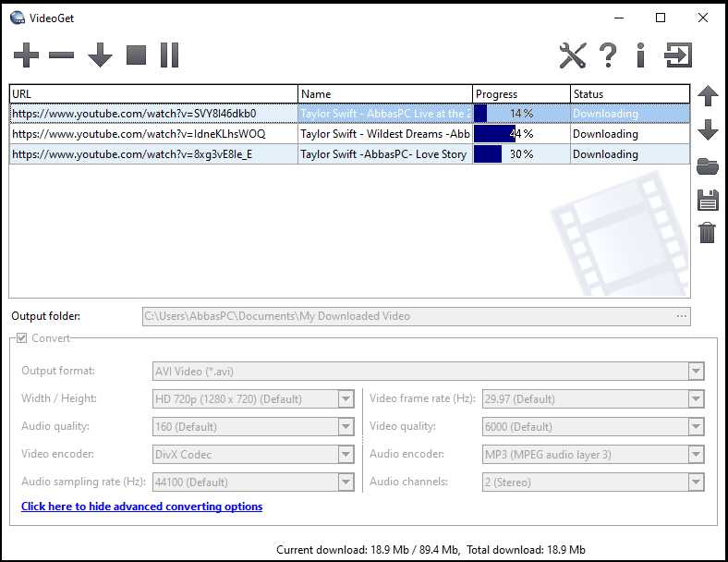Click the Progress column header
The image size is (728, 562).
point(521,94)
